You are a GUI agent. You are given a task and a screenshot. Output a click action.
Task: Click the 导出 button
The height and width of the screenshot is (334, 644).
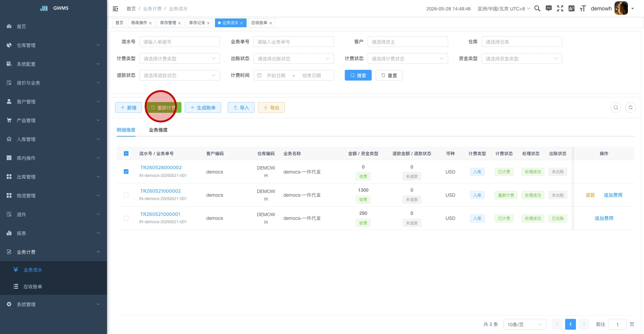(x=271, y=108)
